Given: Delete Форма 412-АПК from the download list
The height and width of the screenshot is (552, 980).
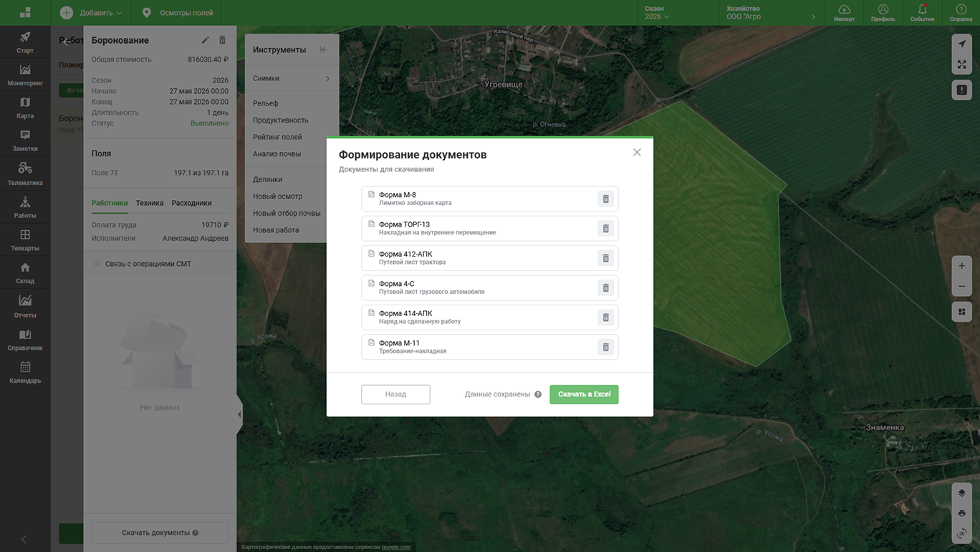Looking at the screenshot, I should [x=605, y=258].
